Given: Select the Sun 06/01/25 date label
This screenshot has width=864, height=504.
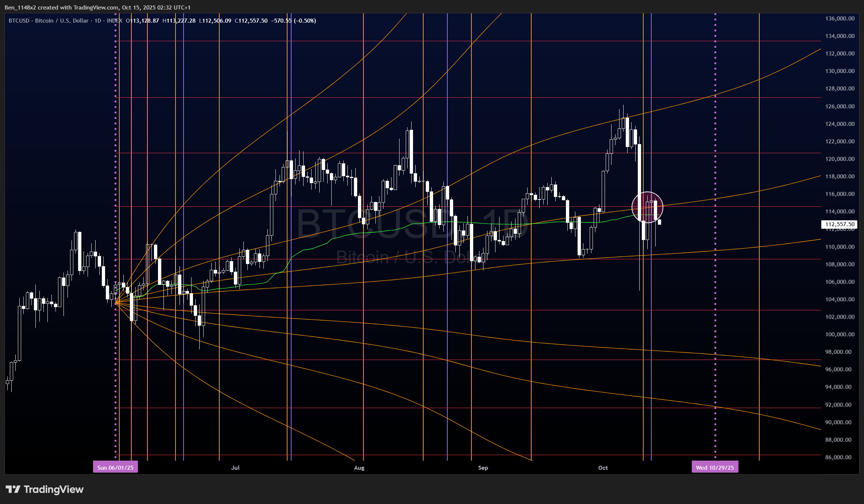Looking at the screenshot, I should [x=115, y=468].
